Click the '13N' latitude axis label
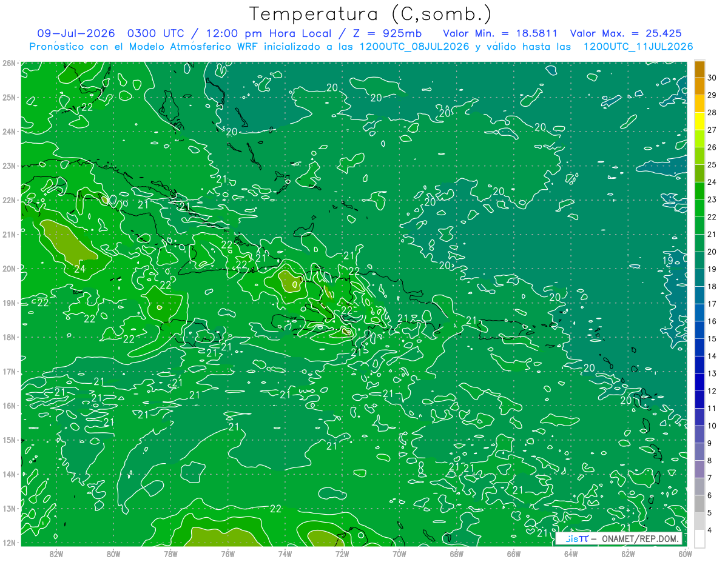The image size is (728, 562). coord(9,508)
